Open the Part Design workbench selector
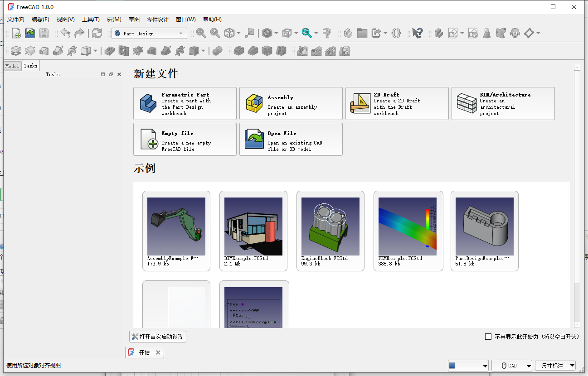 (x=149, y=33)
